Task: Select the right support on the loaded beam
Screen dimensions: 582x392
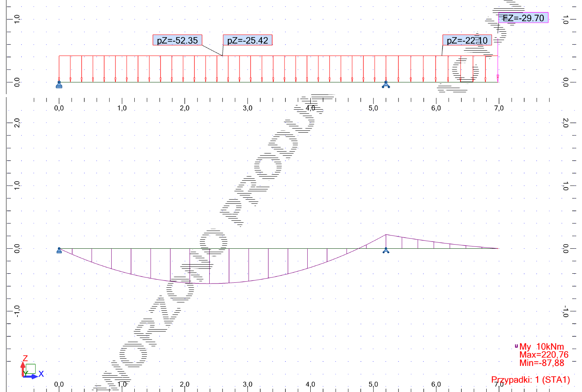Action: 386,85
